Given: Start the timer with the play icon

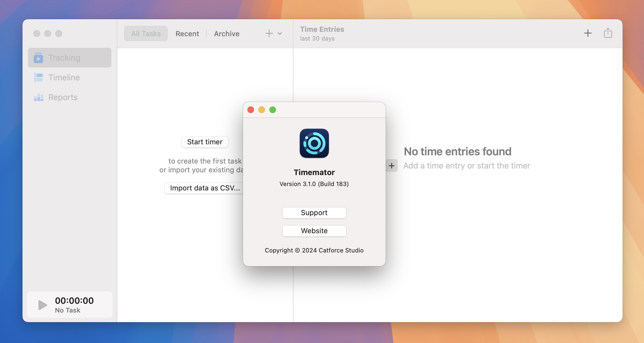Looking at the screenshot, I should [x=43, y=305].
